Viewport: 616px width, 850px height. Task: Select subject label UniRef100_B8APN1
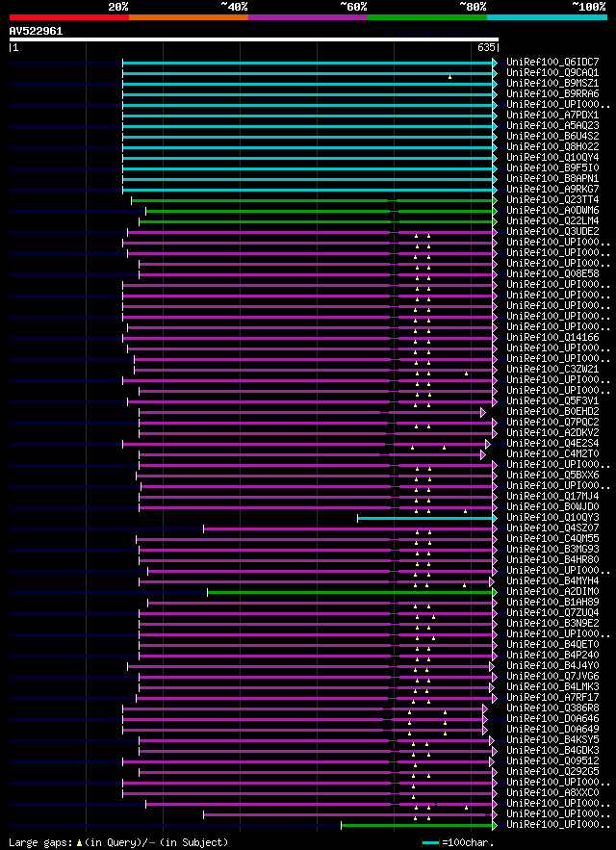(552, 179)
